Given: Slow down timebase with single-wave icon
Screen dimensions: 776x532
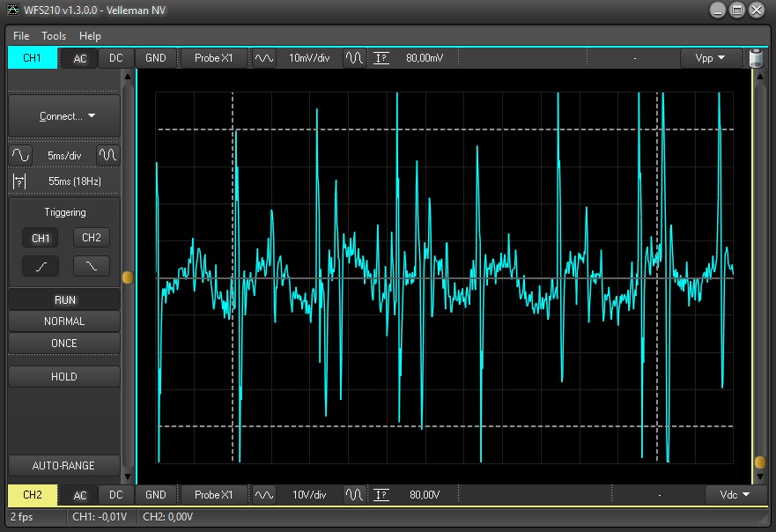Looking at the screenshot, I should 21,155.
